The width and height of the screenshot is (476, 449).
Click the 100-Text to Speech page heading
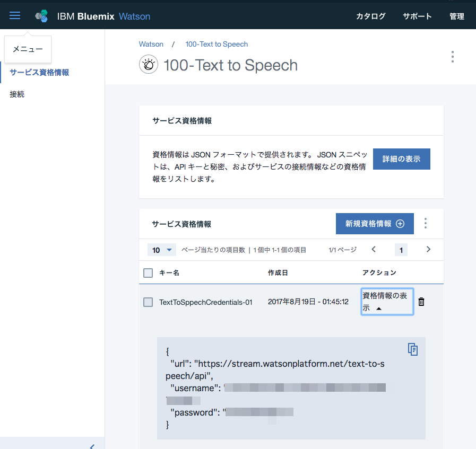click(x=231, y=65)
